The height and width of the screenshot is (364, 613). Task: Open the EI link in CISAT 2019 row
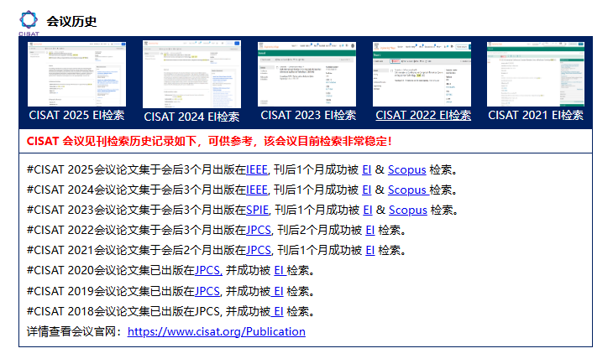coord(277,291)
